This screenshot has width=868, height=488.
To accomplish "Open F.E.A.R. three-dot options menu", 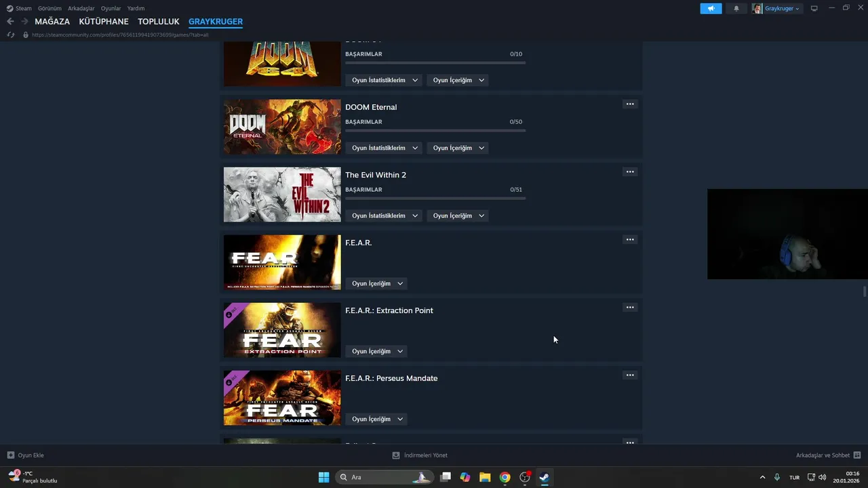I will coord(630,239).
